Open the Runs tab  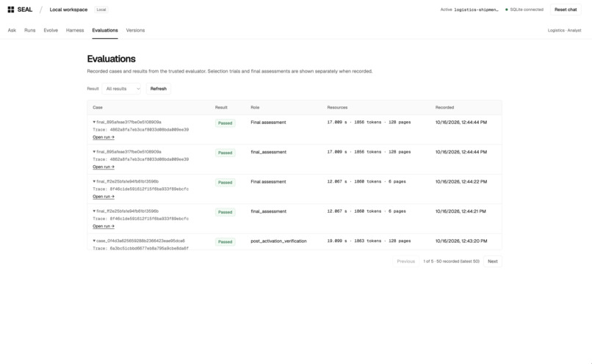pyautogui.click(x=30, y=30)
